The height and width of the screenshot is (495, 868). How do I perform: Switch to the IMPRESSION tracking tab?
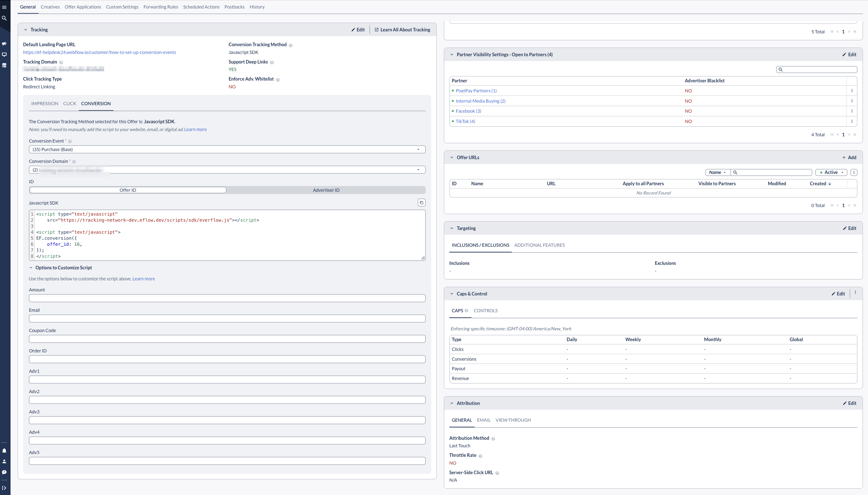click(44, 103)
